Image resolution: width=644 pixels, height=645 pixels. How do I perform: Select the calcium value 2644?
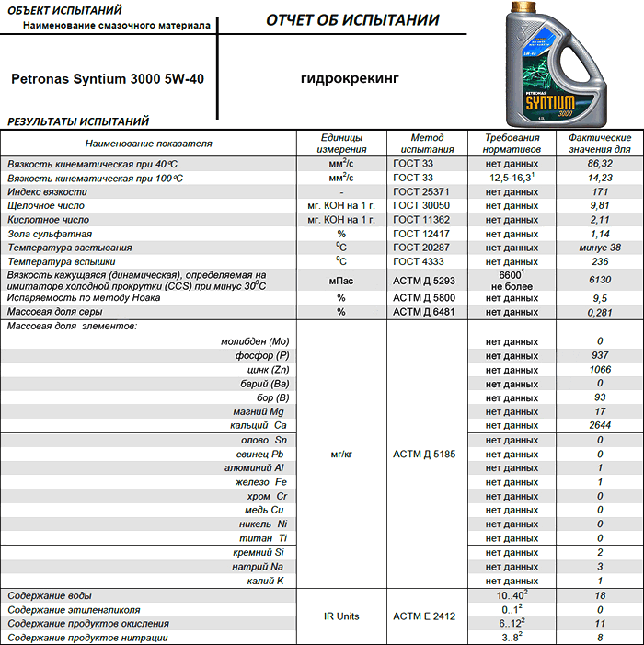coord(600,425)
